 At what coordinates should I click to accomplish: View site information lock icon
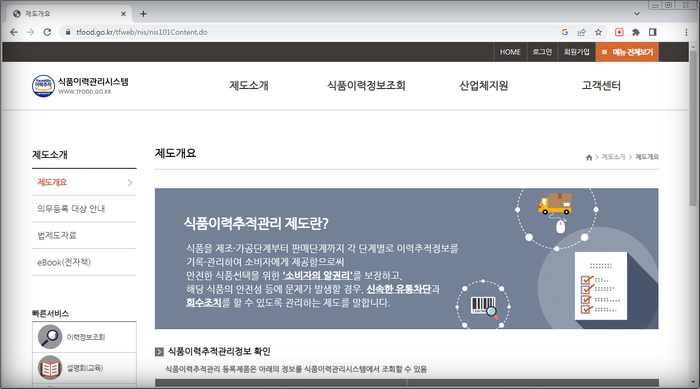point(68,32)
